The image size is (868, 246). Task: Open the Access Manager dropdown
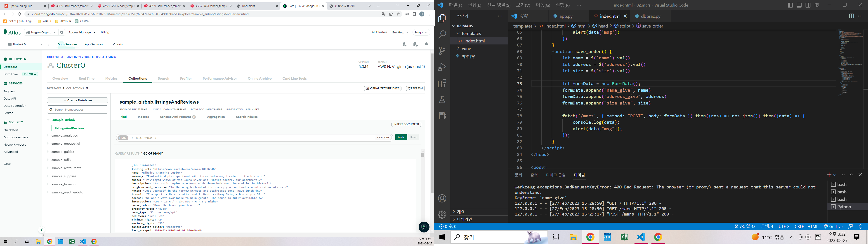[82, 32]
